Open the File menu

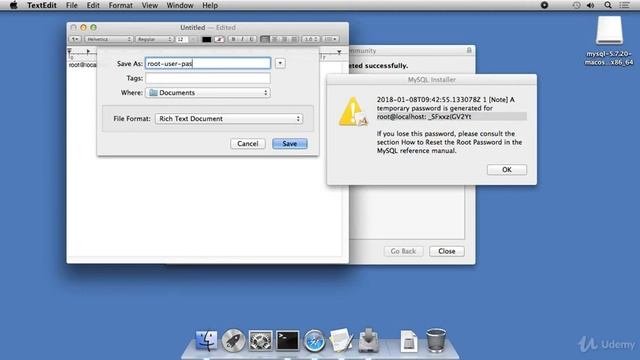coord(71,5)
